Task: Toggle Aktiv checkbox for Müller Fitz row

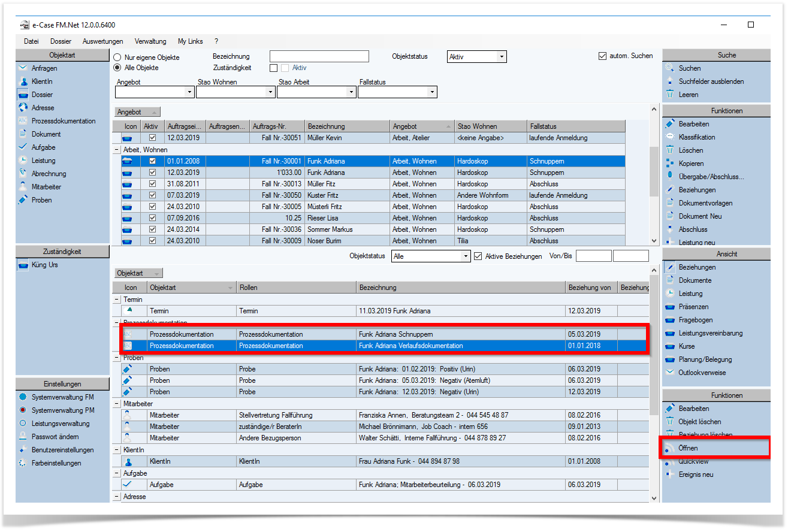Action: [x=152, y=184]
